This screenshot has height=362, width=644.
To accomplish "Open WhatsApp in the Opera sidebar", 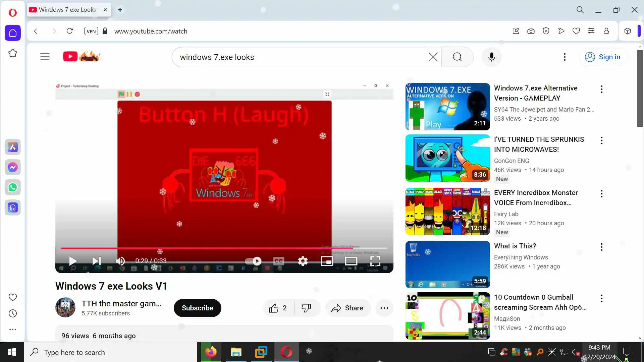I will [13, 187].
